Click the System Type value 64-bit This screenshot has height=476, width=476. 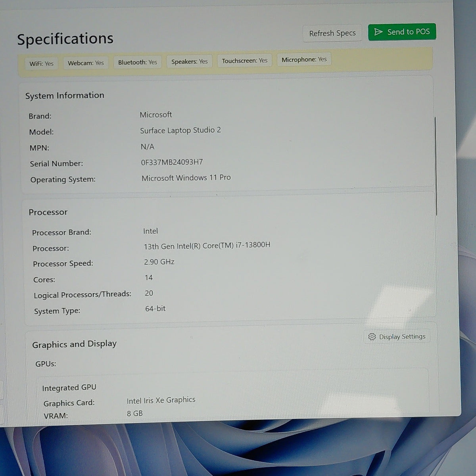tap(155, 309)
